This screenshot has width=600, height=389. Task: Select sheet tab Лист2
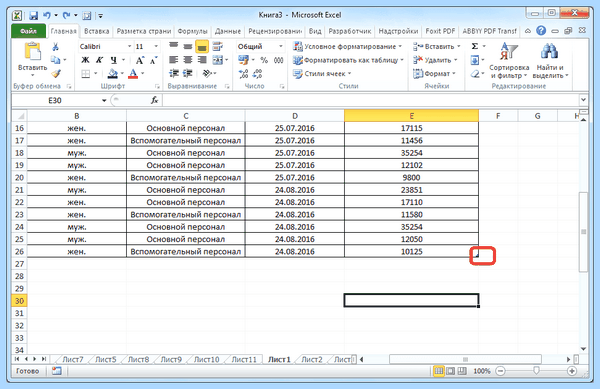tap(312, 360)
